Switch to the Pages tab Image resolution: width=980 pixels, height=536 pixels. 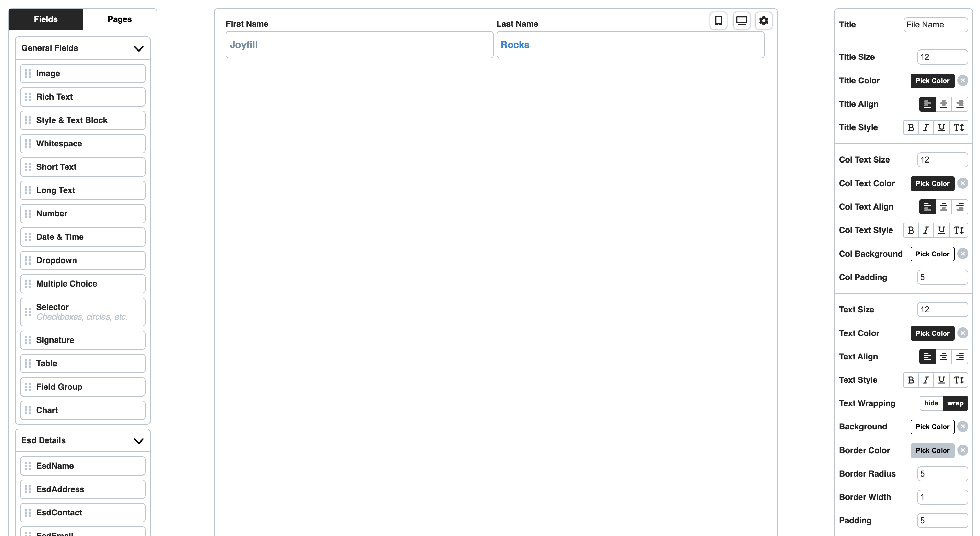(x=119, y=19)
